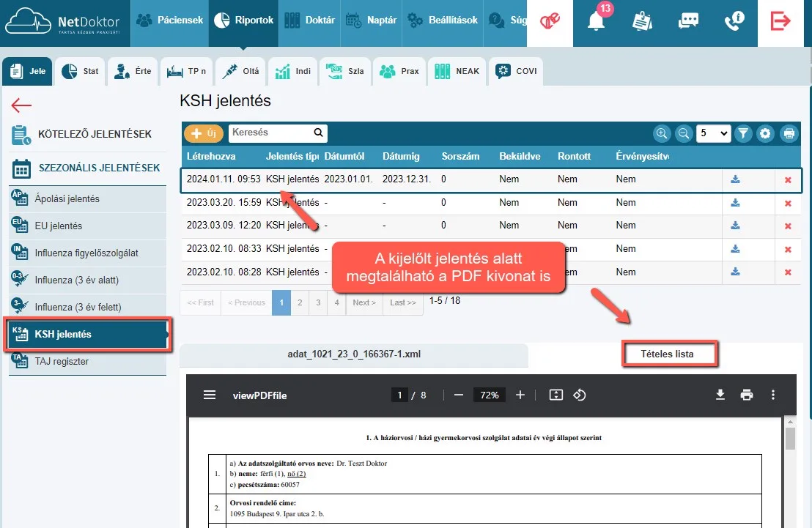Open the Tételes lista tab

(x=667, y=354)
